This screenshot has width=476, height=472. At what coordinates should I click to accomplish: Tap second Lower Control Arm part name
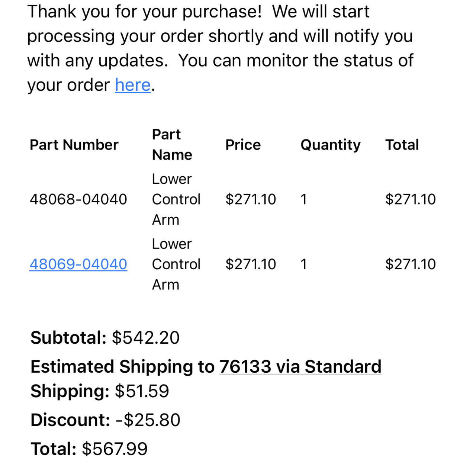[176, 264]
